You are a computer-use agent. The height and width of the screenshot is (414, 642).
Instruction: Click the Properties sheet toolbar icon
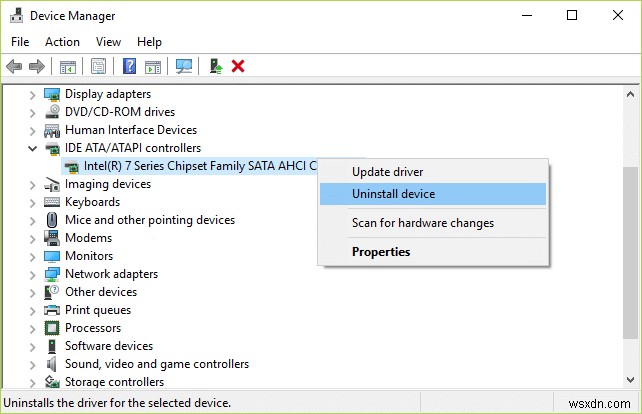pyautogui.click(x=99, y=66)
